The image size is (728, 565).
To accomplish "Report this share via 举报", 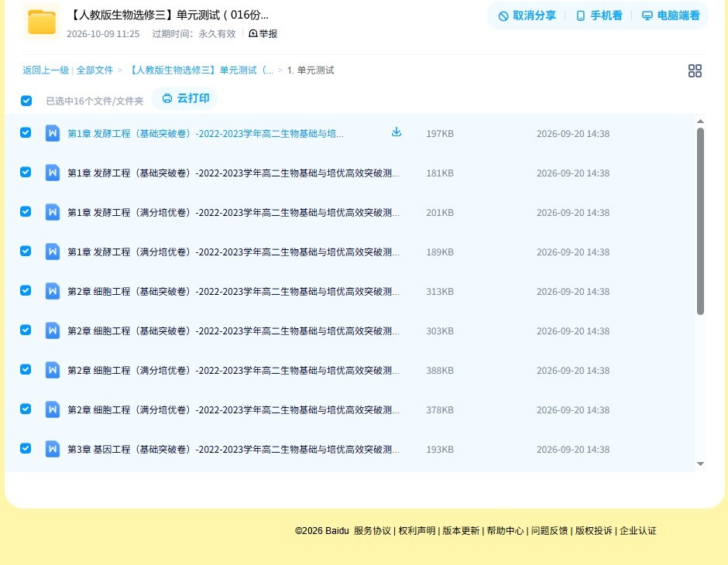I will [263, 33].
